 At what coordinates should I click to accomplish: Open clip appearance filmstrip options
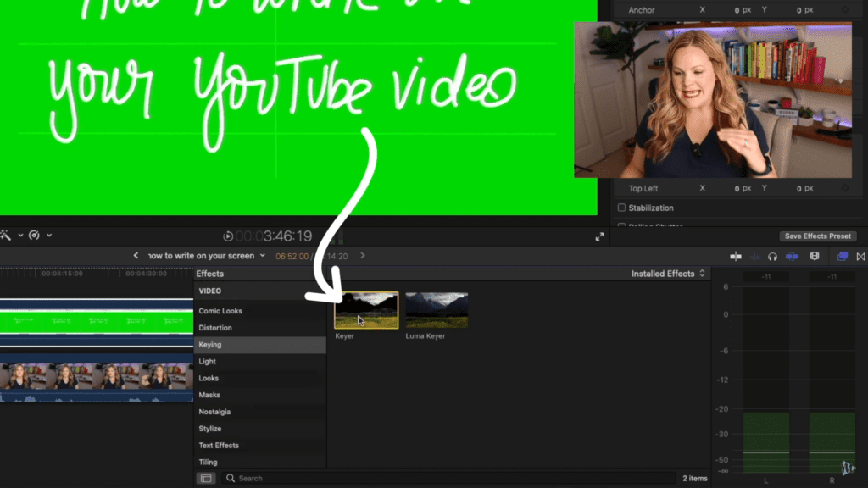(815, 256)
